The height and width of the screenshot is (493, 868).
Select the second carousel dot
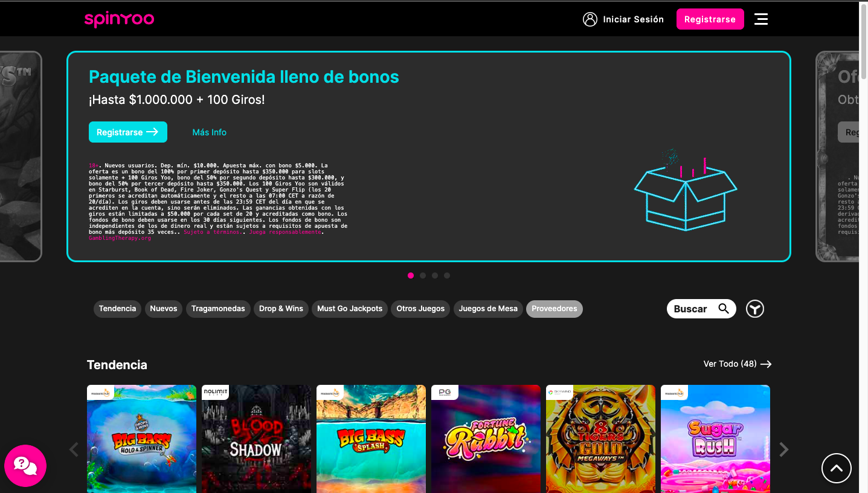pyautogui.click(x=423, y=275)
